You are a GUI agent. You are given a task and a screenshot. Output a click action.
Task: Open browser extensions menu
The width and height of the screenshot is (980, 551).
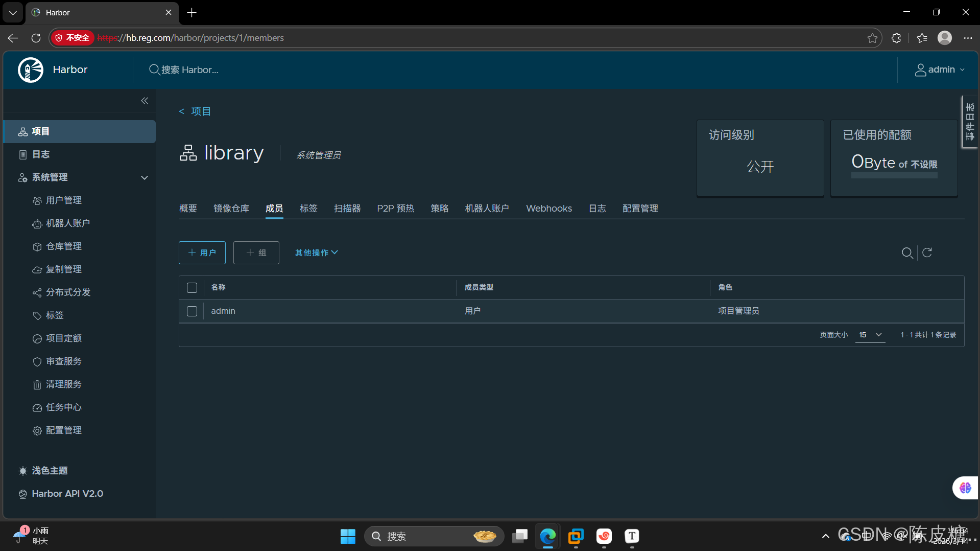coord(896,38)
